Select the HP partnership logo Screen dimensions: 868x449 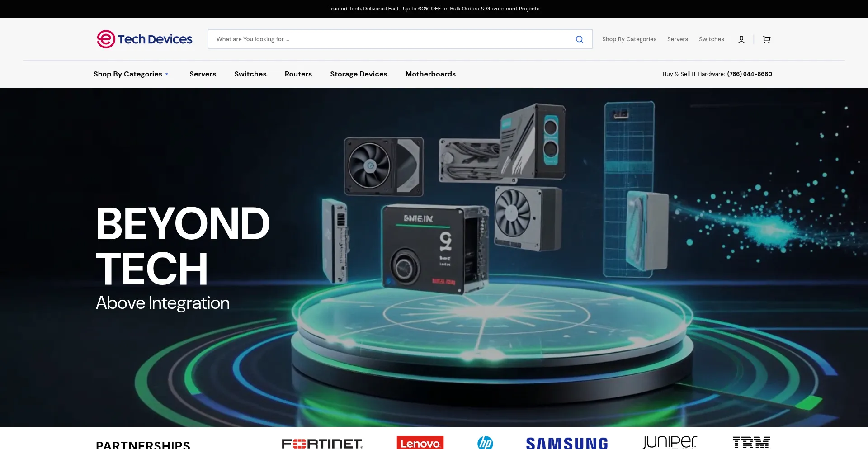pyautogui.click(x=486, y=443)
